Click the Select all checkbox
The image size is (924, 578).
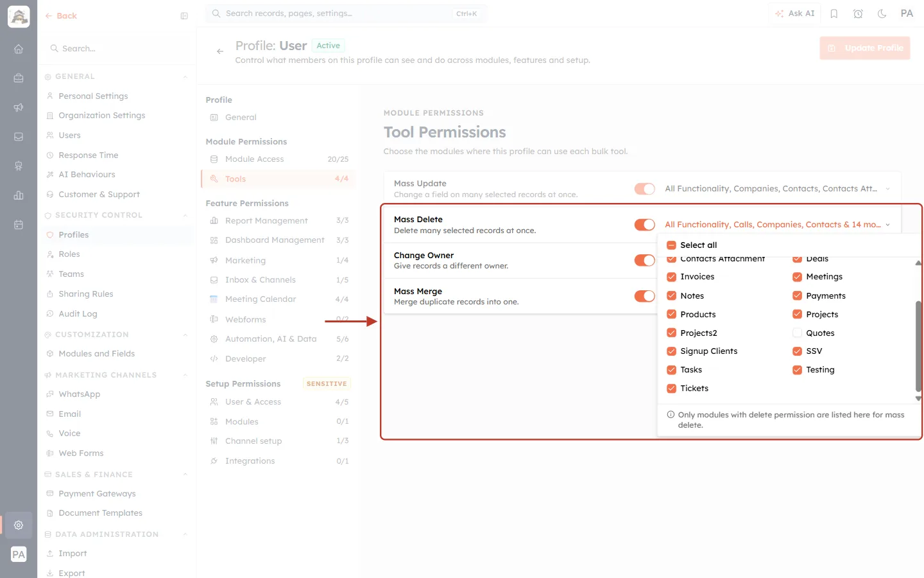pos(671,245)
